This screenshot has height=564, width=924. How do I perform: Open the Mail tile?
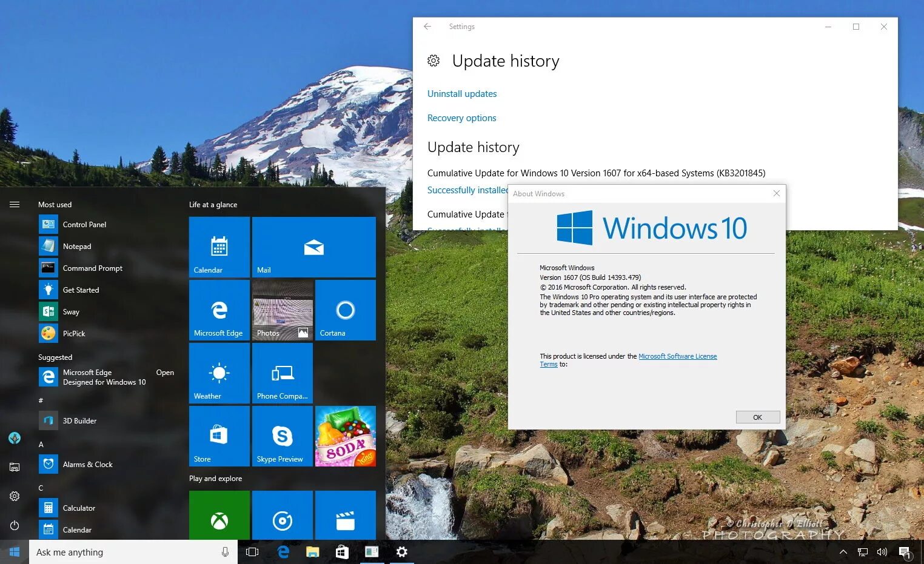click(x=314, y=247)
